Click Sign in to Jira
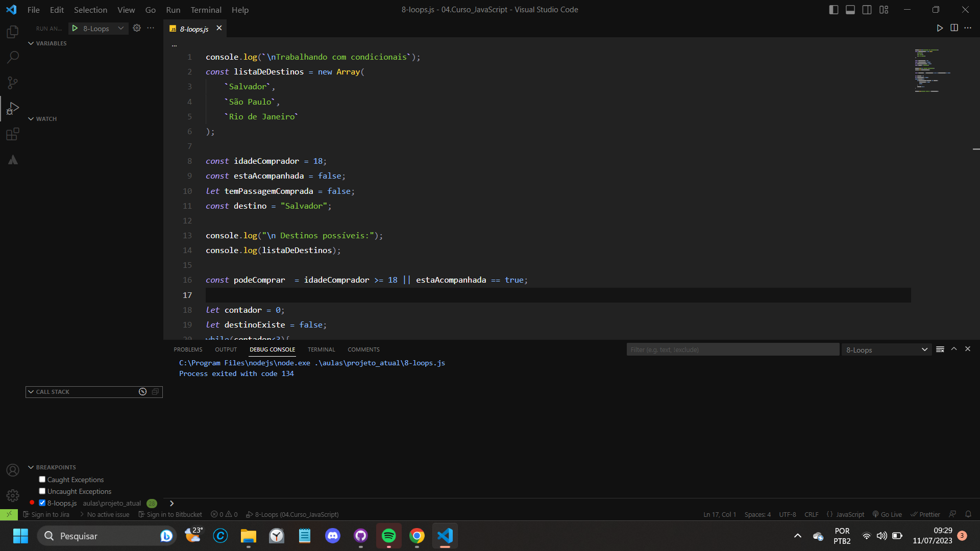Viewport: 980px width, 551px height. (46, 514)
